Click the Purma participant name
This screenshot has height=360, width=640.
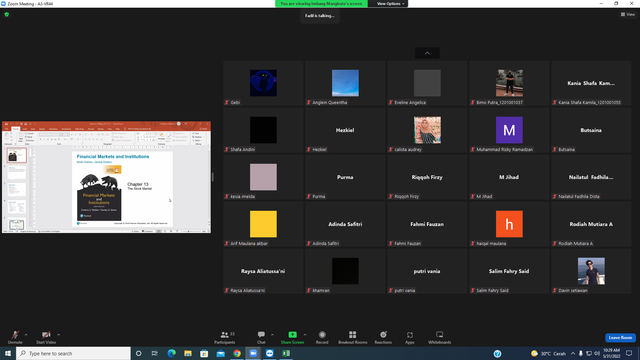point(345,177)
